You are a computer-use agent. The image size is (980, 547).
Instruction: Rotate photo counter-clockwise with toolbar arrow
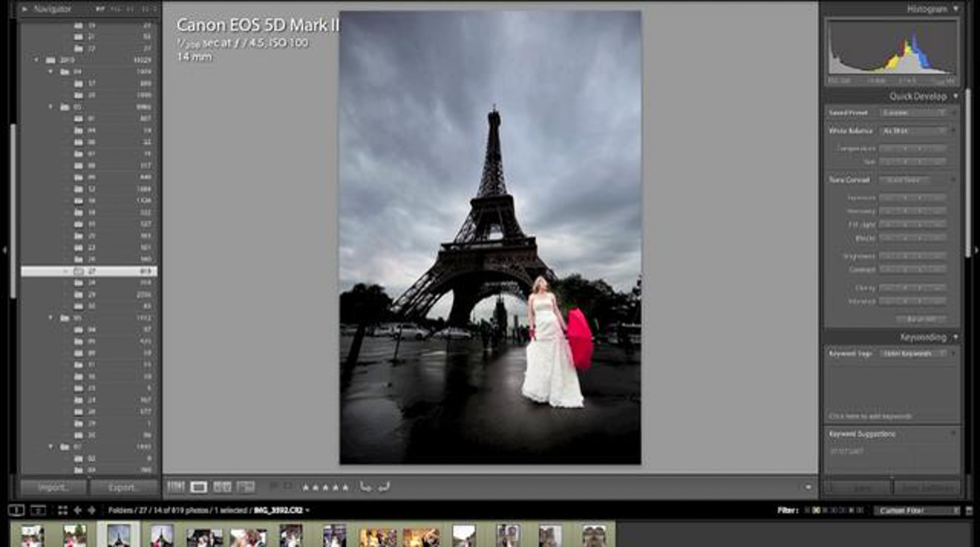click(365, 487)
